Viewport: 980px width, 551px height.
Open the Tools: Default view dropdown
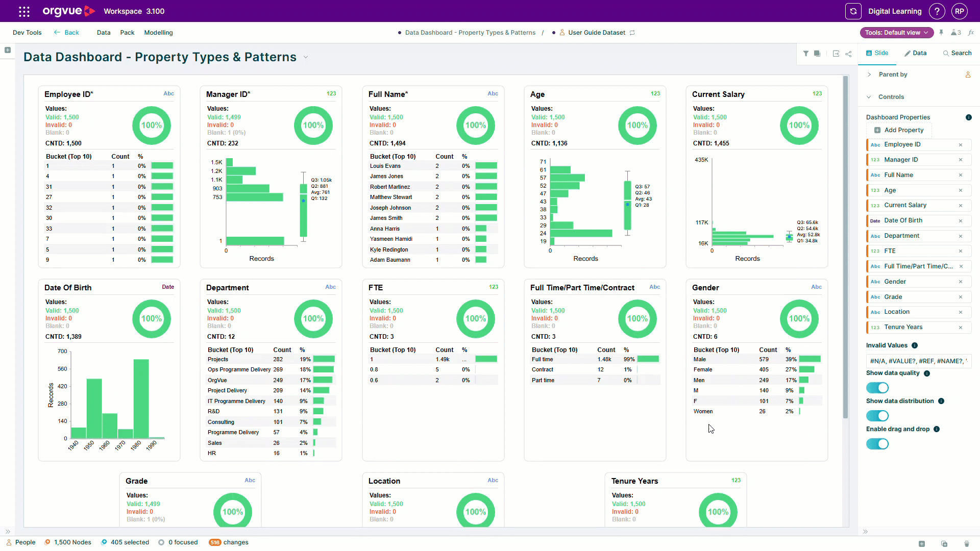point(897,33)
